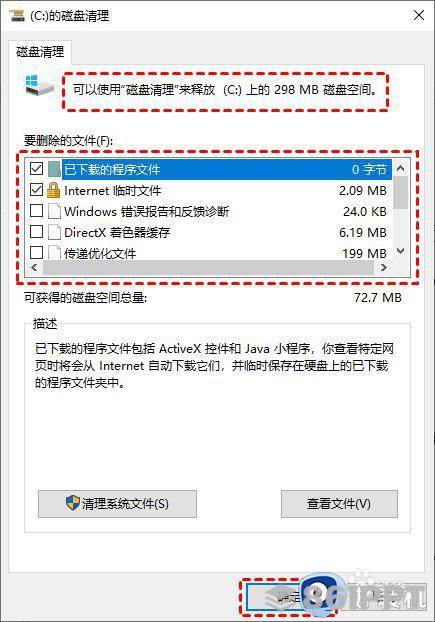Screen dimensions: 435x622
Task: Click the padlock icon for Internet 临时文件
Action: pyautogui.click(x=53, y=190)
